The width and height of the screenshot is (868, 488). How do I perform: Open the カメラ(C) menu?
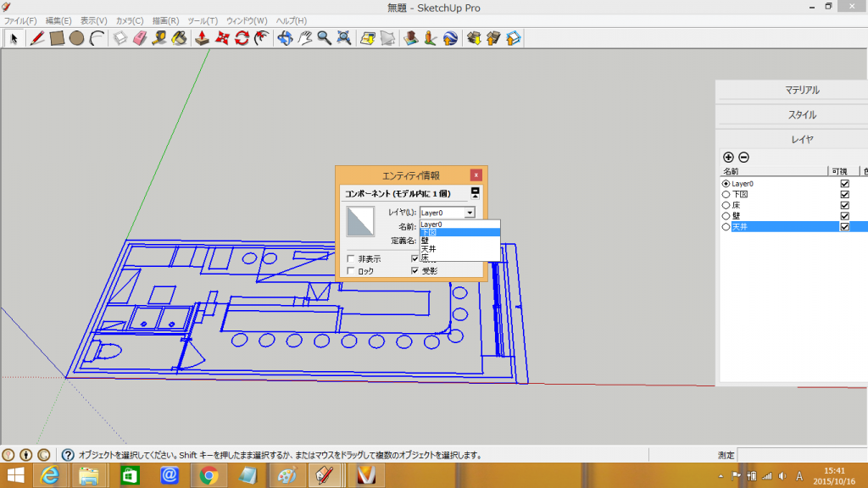[x=129, y=20]
